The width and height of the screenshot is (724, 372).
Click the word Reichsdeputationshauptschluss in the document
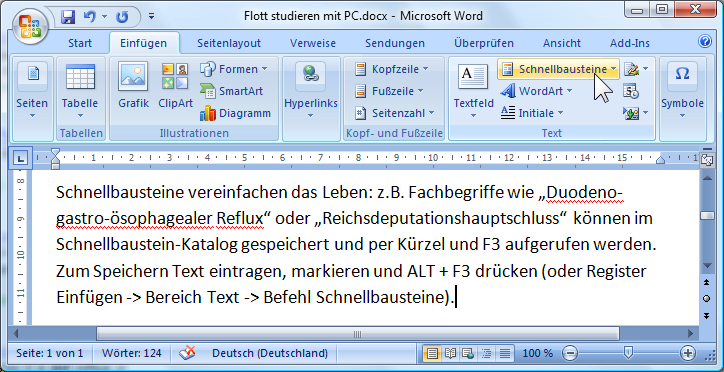pos(440,218)
